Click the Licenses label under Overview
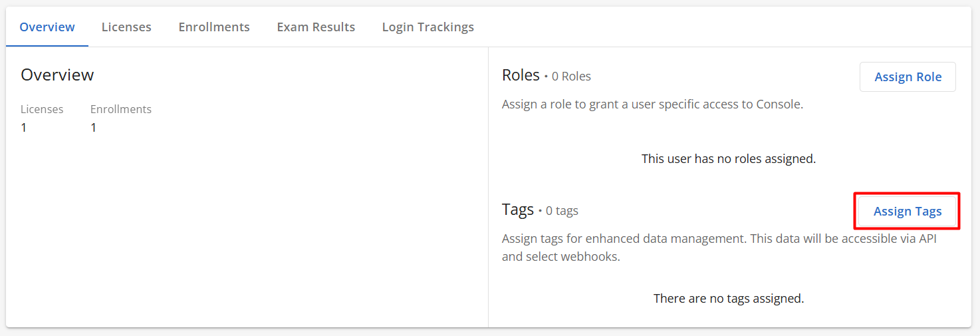Image resolution: width=980 pixels, height=336 pixels. coord(42,109)
